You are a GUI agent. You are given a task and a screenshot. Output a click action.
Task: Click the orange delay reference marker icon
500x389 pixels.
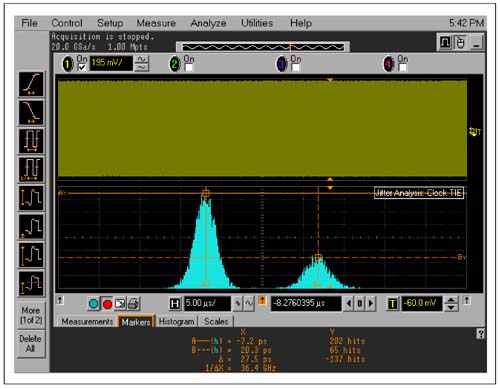click(262, 301)
